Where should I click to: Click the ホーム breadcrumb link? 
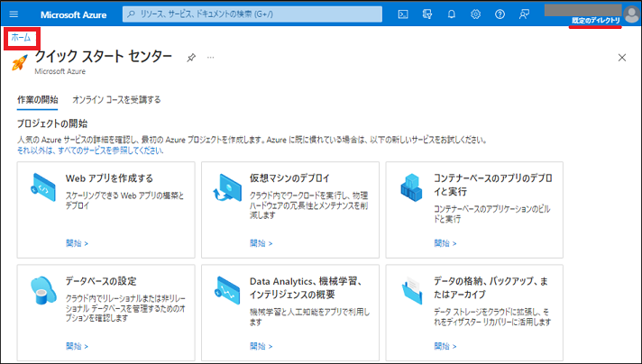click(21, 38)
